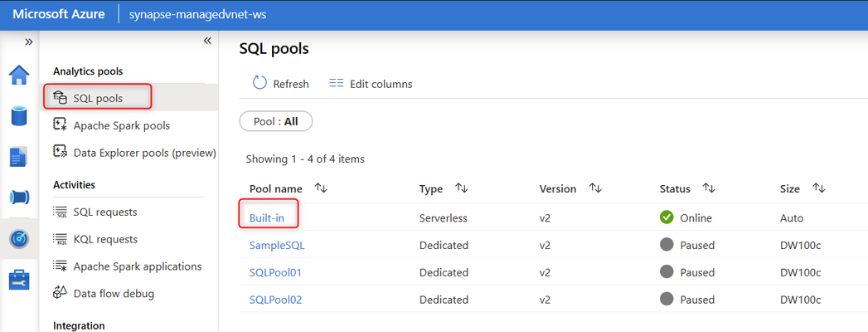Open the Pool : All filter
868x332 pixels.
[276, 121]
